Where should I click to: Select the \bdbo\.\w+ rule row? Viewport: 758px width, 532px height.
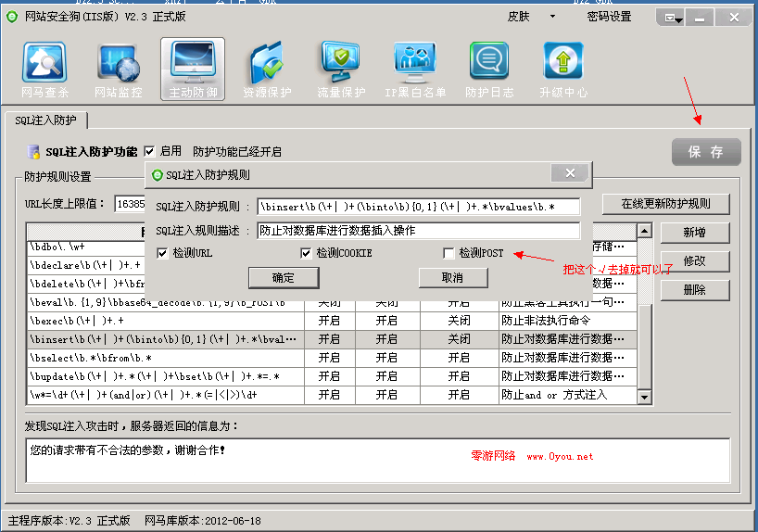coord(86,247)
